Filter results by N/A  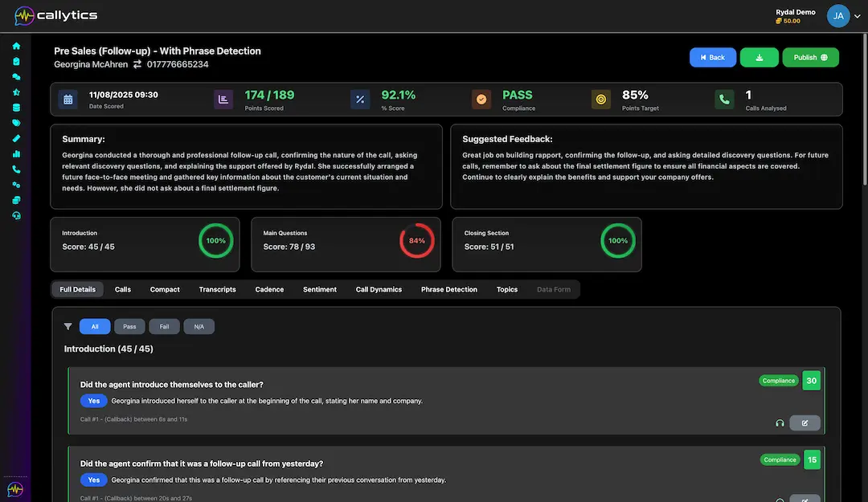[199, 327]
